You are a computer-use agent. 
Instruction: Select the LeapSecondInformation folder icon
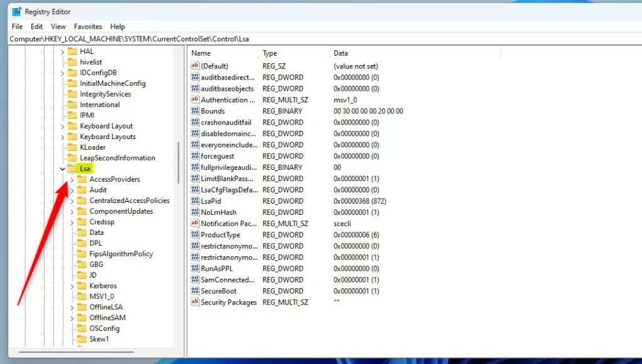[x=72, y=157]
